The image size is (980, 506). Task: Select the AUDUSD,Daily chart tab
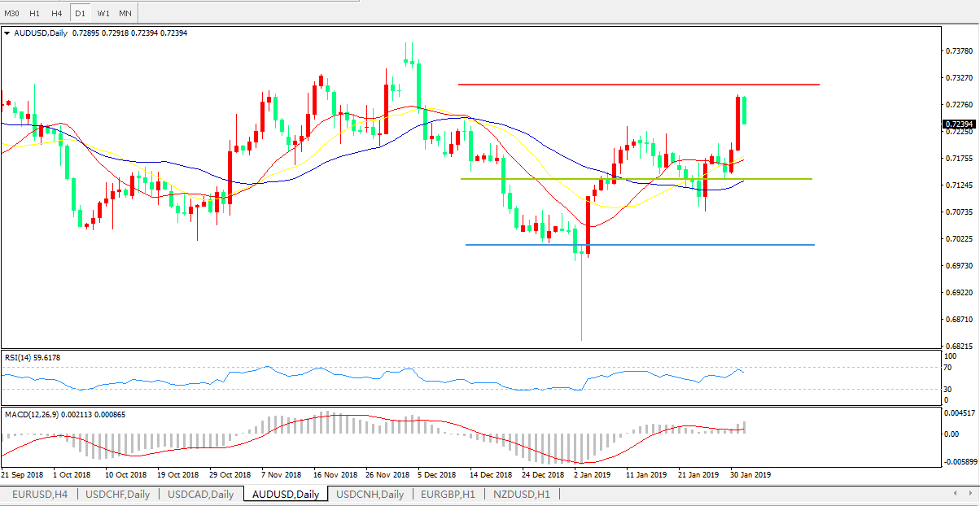[285, 495]
